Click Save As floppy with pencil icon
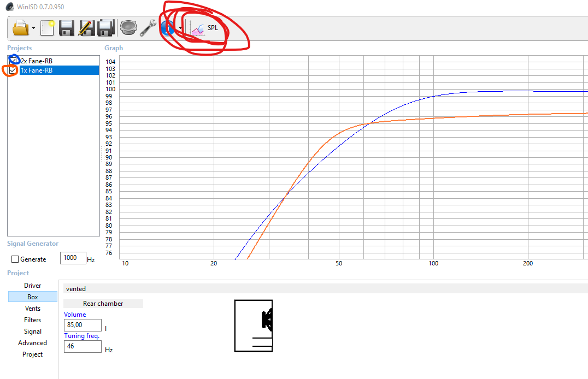588x379 pixels. [86, 28]
